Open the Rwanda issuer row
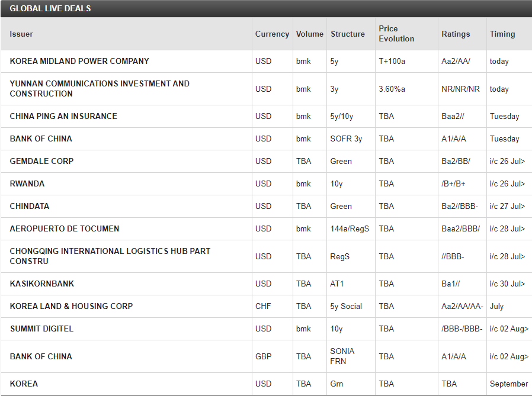The image size is (532, 396). point(27,183)
